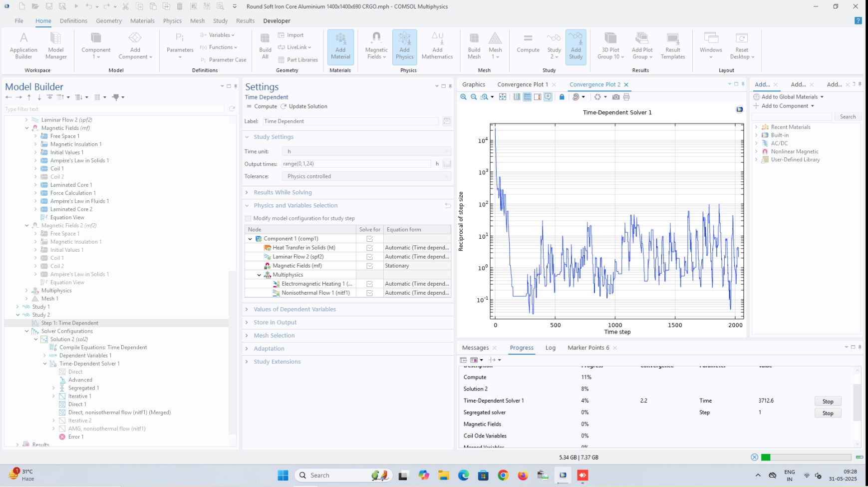Open the Results ribbon tab

click(245, 21)
